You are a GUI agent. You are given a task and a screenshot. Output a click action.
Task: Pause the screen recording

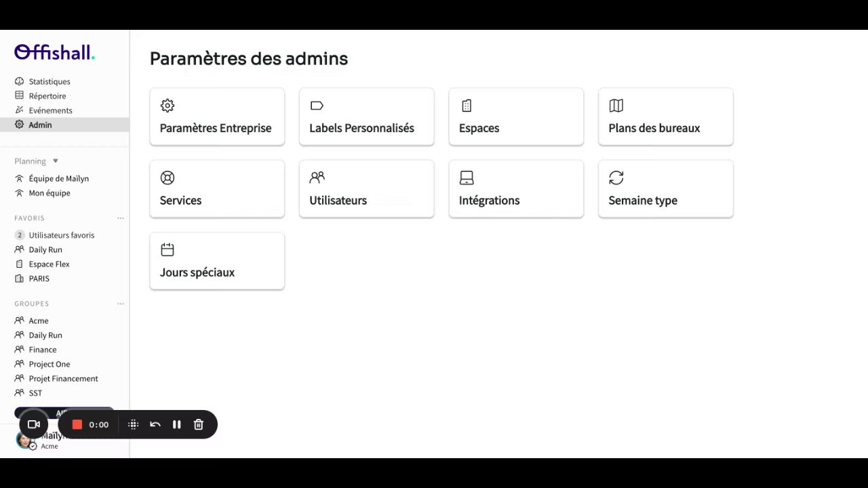click(x=177, y=424)
